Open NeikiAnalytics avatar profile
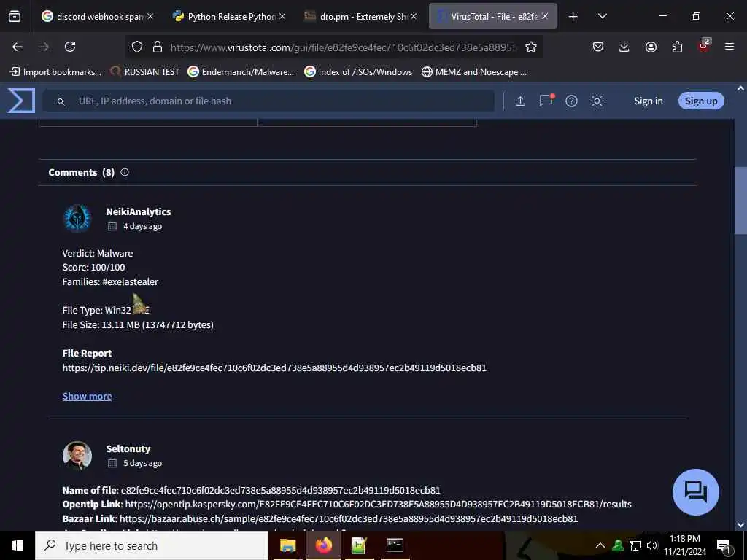The height and width of the screenshot is (560, 747). pyautogui.click(x=77, y=219)
